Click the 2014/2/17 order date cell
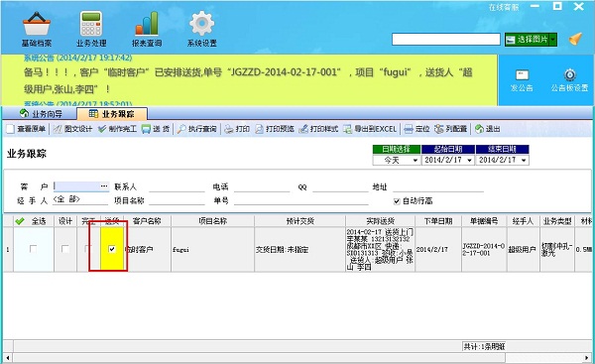The width and height of the screenshot is (595, 364). point(438,249)
